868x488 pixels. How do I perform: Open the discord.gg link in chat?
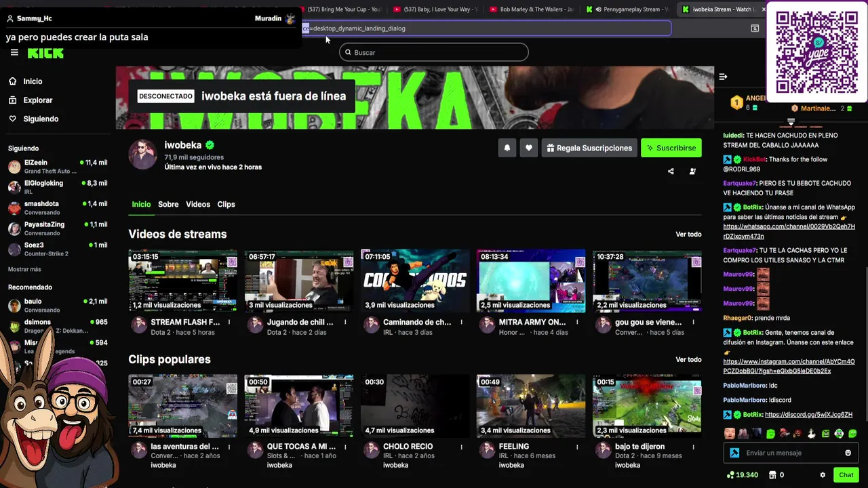coord(808,415)
